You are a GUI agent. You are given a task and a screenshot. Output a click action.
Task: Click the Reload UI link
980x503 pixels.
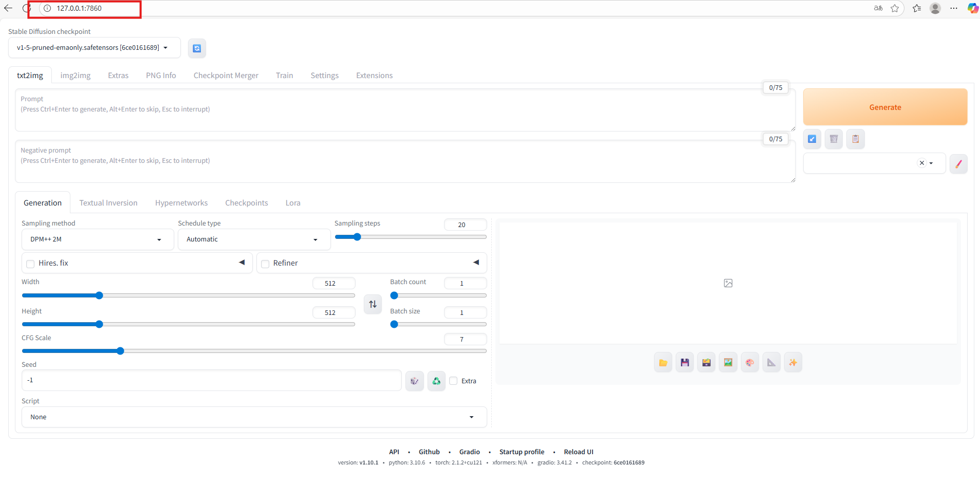(579, 452)
